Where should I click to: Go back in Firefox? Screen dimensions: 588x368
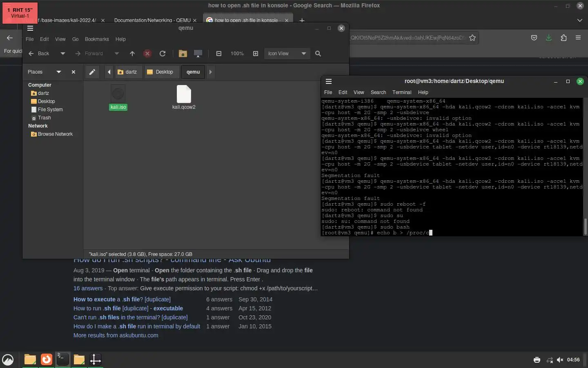point(10,38)
